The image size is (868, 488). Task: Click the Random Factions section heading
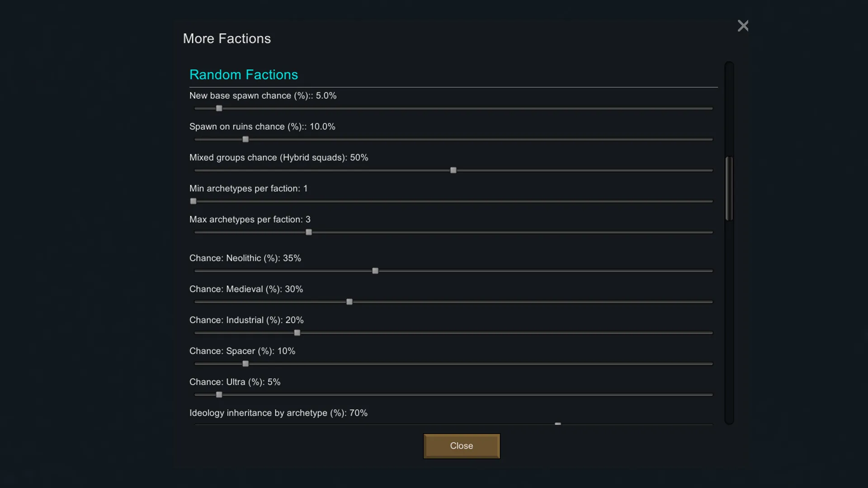(x=243, y=75)
